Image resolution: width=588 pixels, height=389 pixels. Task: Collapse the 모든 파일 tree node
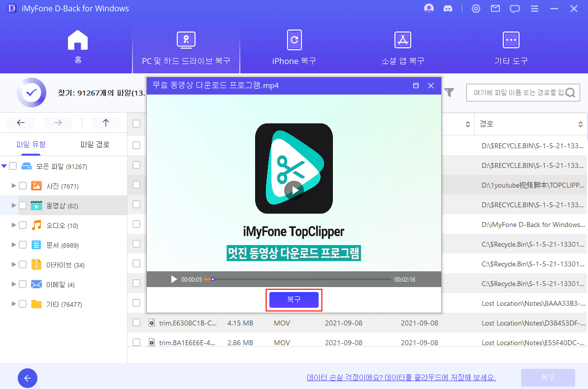point(4,166)
